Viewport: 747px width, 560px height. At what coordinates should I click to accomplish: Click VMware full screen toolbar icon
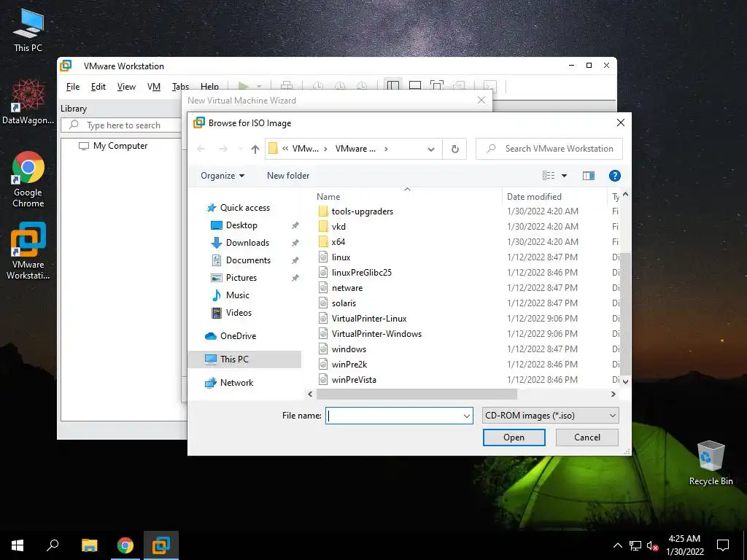click(x=437, y=86)
